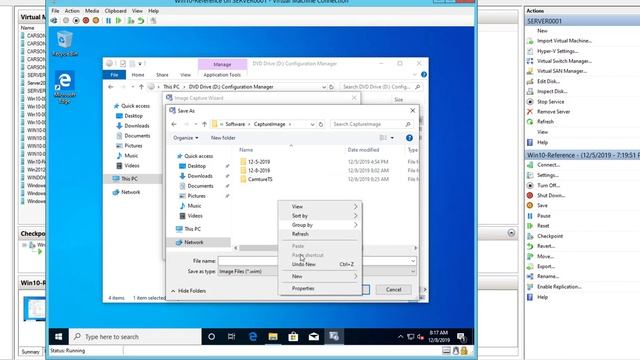Viewport: 640px width, 360px height.
Task: Click back arrow in Save As dialog
Action: pos(174,124)
